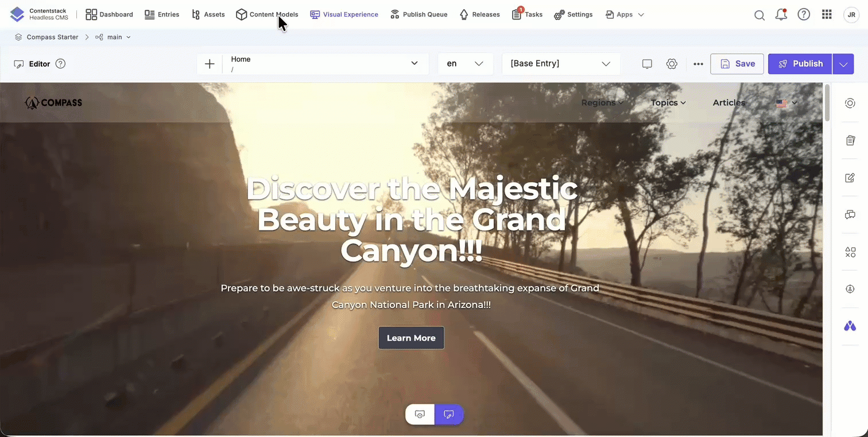Open the Articles link in the preview

(729, 103)
